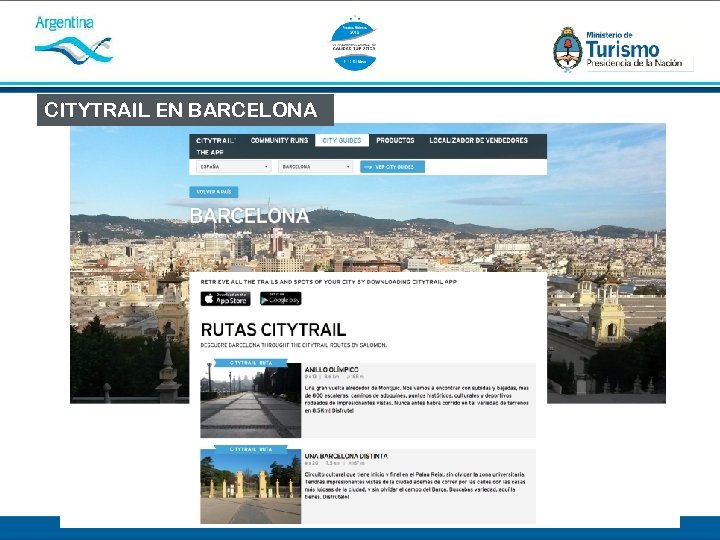720x540 pixels.
Task: Open the Una Barcelona Distinta route thumbnail
Action: point(251,485)
